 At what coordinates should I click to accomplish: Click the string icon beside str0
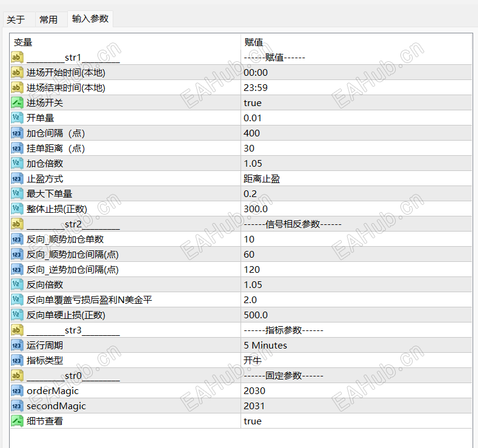pyautogui.click(x=17, y=376)
